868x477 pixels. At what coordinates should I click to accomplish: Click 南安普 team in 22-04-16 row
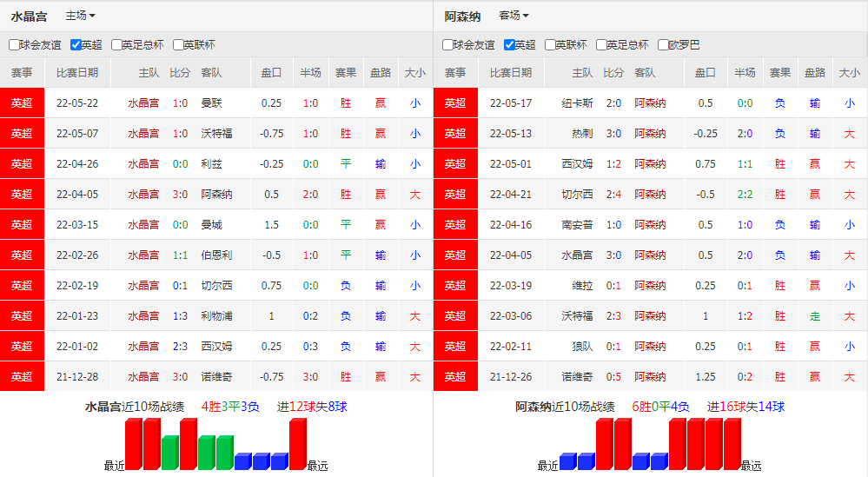[x=577, y=225]
